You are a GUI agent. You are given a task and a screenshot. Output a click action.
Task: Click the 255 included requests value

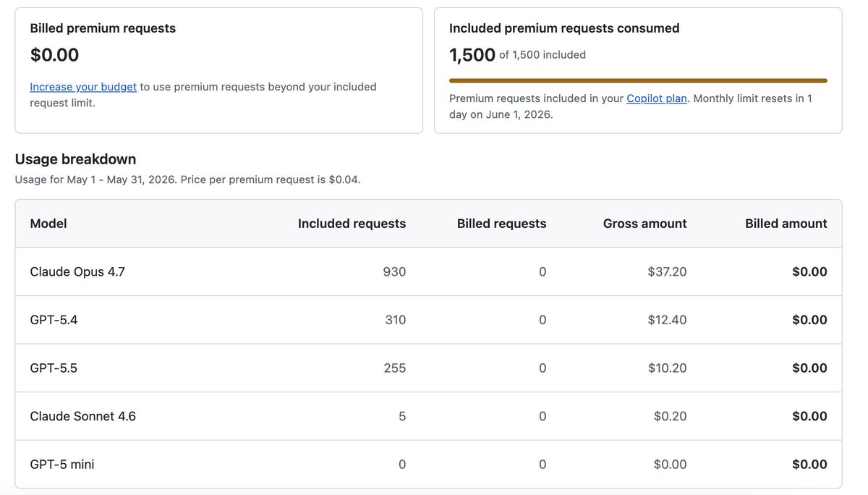point(395,368)
